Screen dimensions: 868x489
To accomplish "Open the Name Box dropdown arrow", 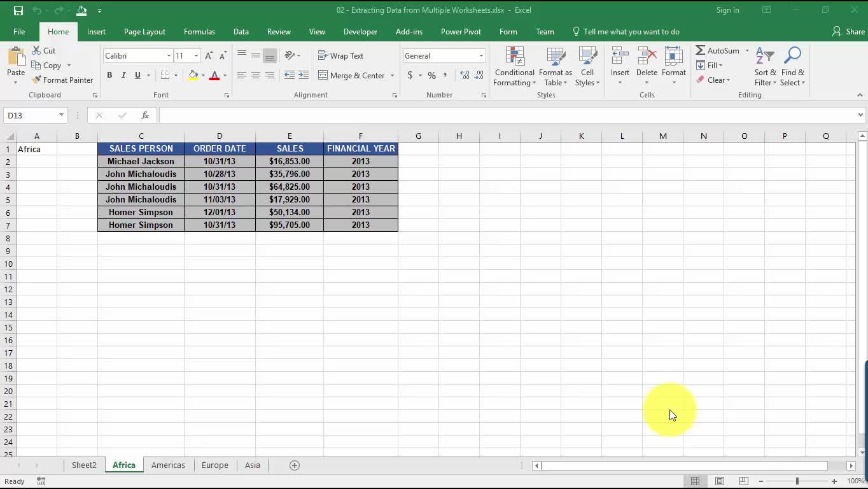I will (61, 115).
